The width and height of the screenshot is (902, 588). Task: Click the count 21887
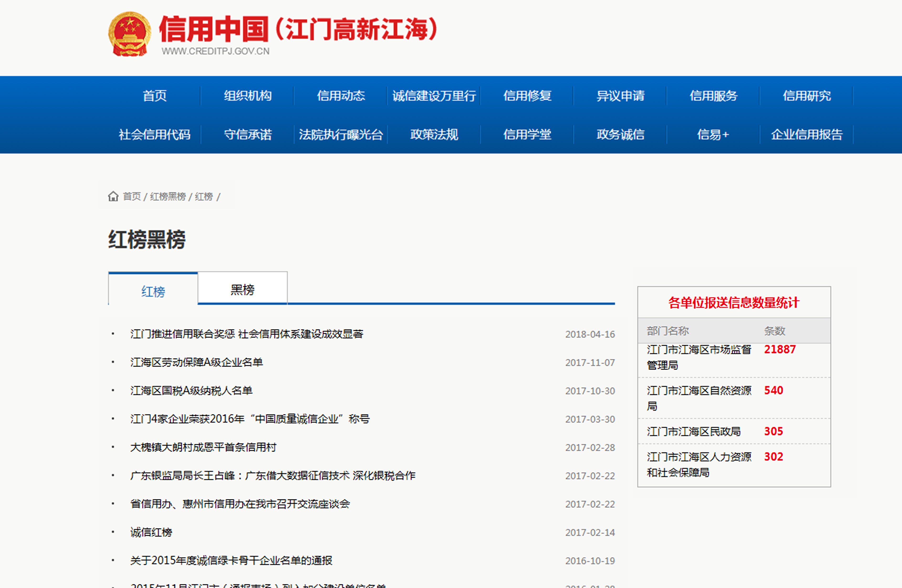point(780,349)
